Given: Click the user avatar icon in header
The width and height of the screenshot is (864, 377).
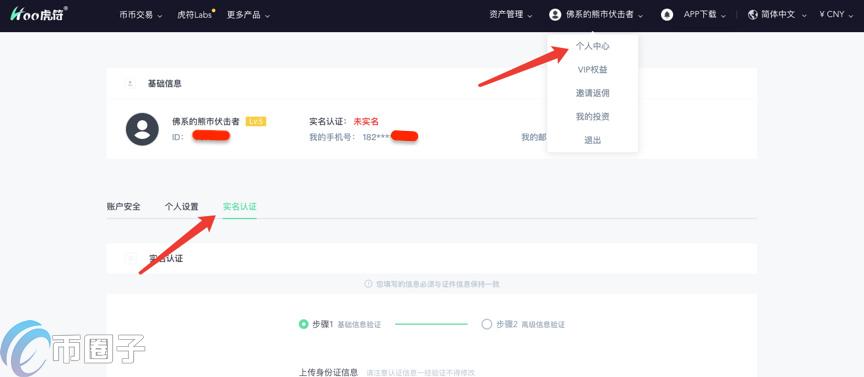Looking at the screenshot, I should click(x=555, y=15).
